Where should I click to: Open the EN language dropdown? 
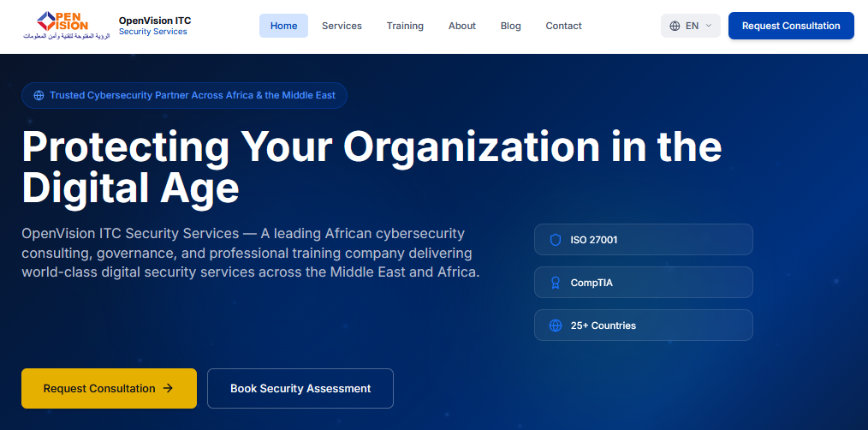tap(690, 26)
